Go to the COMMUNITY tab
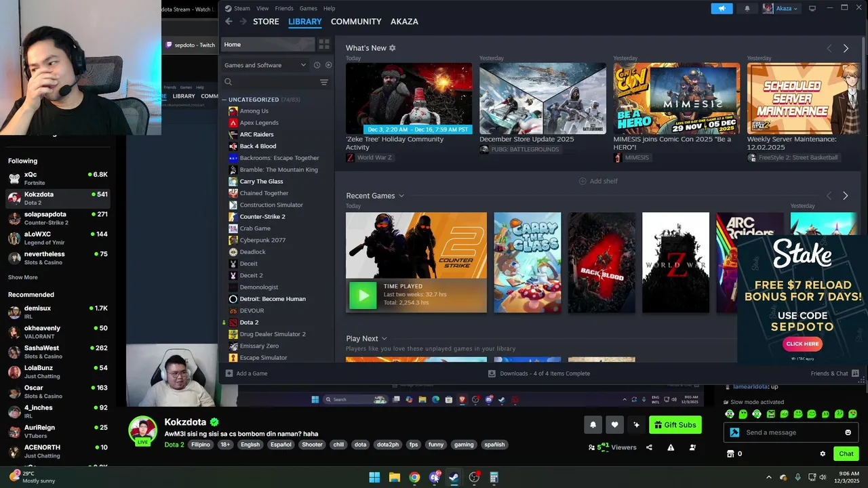The image size is (868, 488). pyautogui.click(x=356, y=22)
